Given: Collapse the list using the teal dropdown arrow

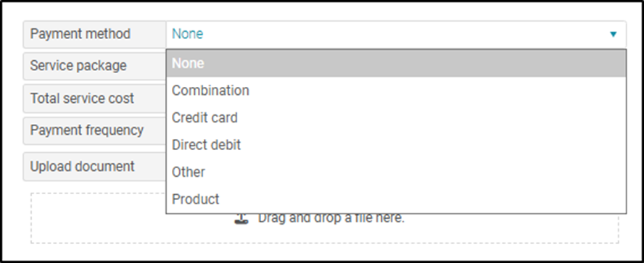Looking at the screenshot, I should point(614,34).
